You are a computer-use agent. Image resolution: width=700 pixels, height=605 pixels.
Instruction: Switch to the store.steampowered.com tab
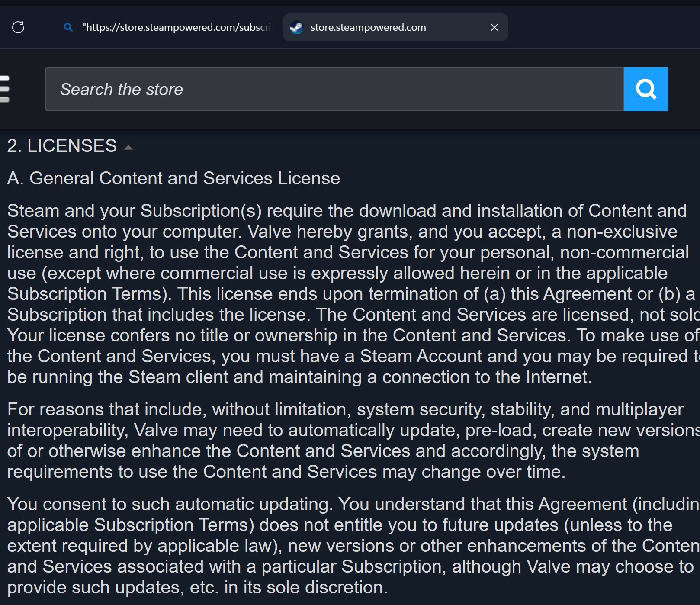click(395, 27)
